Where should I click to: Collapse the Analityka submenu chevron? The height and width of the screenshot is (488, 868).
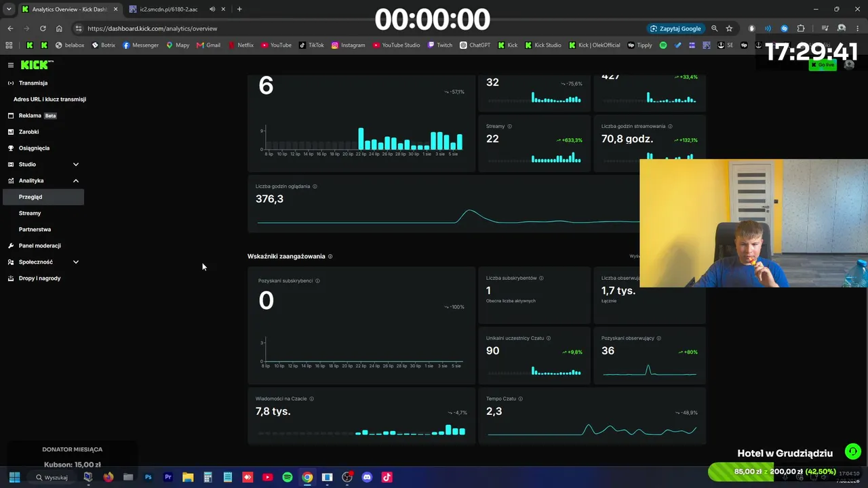(x=76, y=180)
